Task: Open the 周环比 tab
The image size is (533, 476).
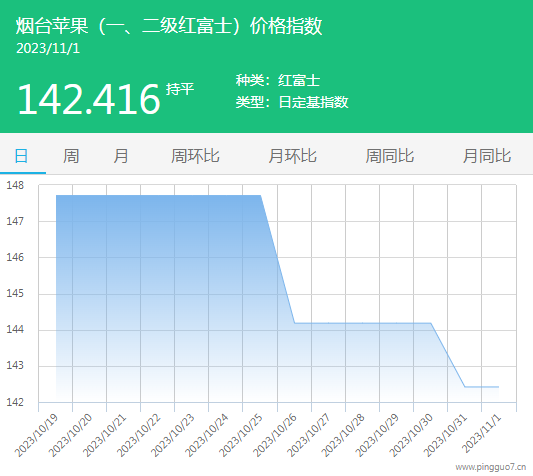Action: [x=195, y=156]
